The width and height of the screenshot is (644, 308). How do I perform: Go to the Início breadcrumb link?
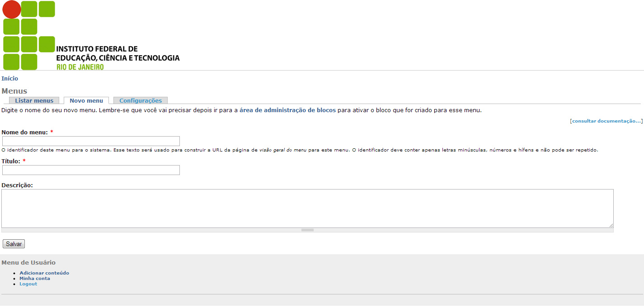(x=10, y=79)
